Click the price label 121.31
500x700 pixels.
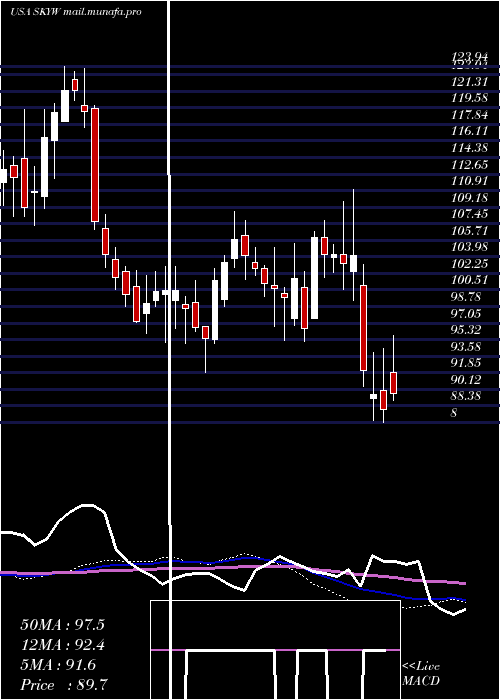click(470, 81)
